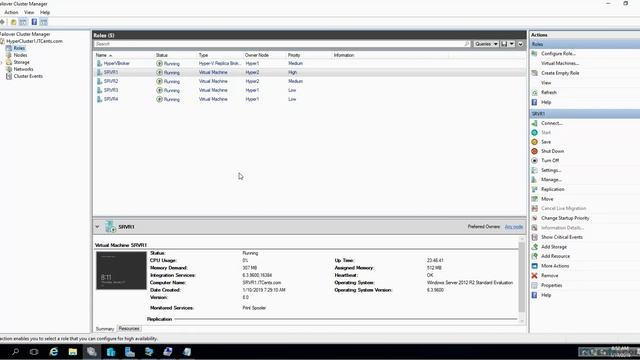The height and width of the screenshot is (360, 640).
Task: Open the save query dropdown arrow
Action: pos(512,44)
